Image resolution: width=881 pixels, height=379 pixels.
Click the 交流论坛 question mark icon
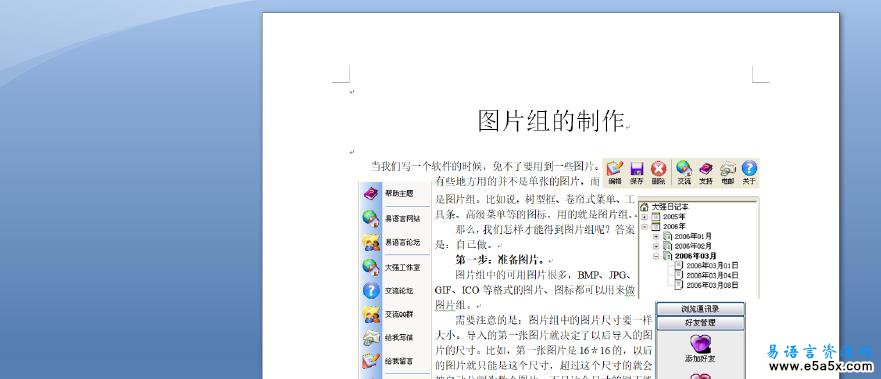[x=371, y=291]
